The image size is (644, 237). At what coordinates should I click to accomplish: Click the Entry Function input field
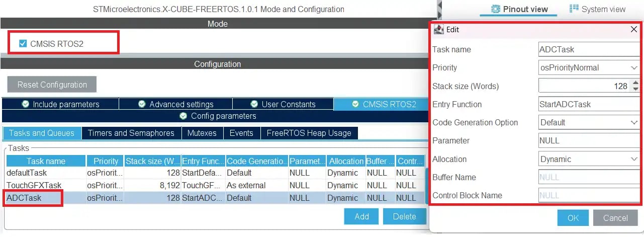click(x=589, y=104)
